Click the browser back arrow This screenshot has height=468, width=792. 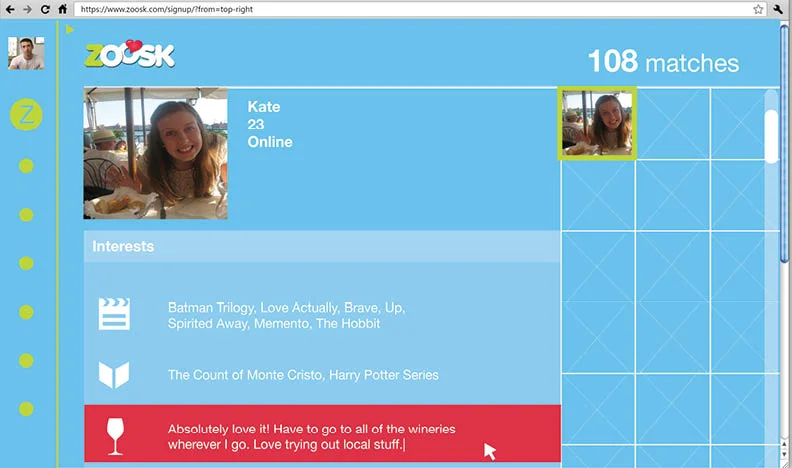point(10,9)
